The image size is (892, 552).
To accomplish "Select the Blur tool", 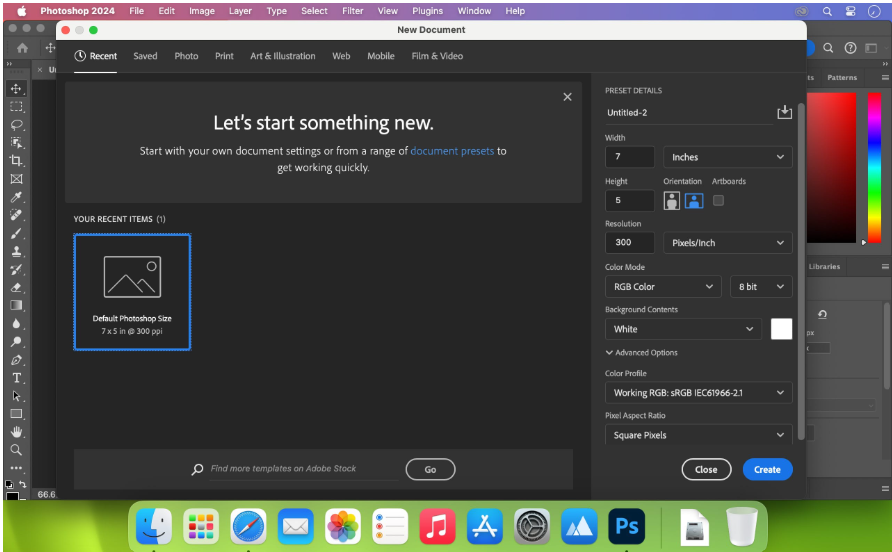I will 16,323.
